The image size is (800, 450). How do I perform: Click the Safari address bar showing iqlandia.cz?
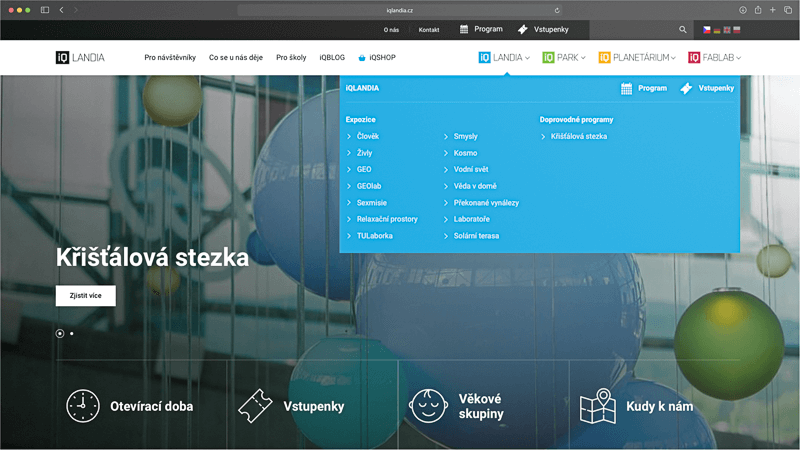tap(400, 9)
